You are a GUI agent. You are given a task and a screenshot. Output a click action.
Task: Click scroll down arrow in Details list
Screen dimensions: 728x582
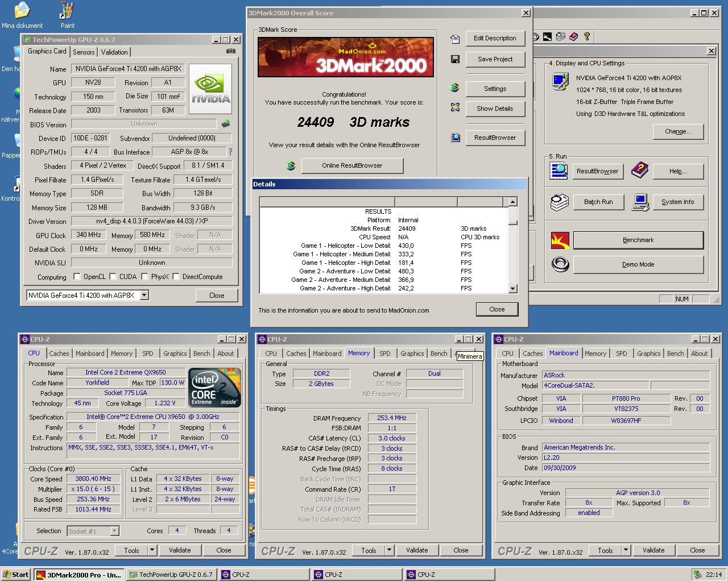coord(512,289)
